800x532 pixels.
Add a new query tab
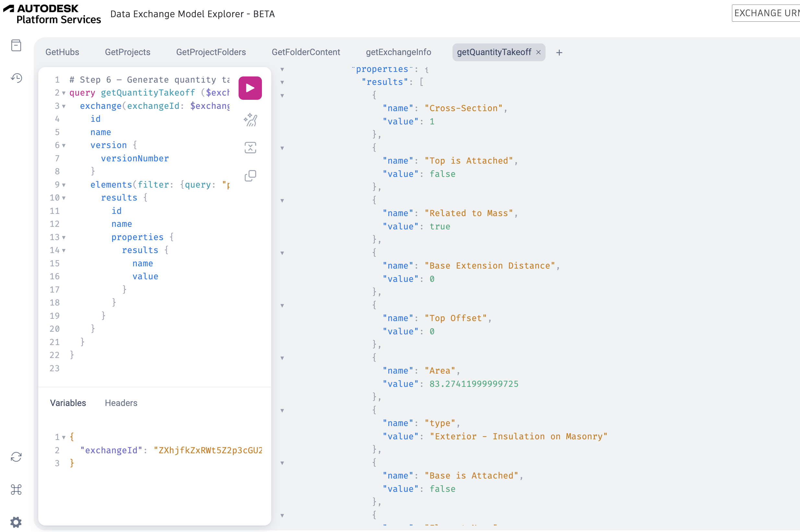[559, 52]
